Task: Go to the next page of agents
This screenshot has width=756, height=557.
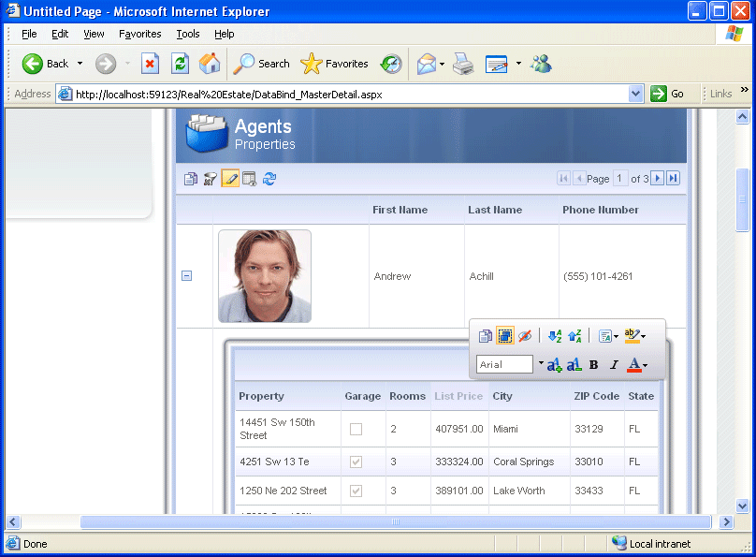Action: coord(657,179)
